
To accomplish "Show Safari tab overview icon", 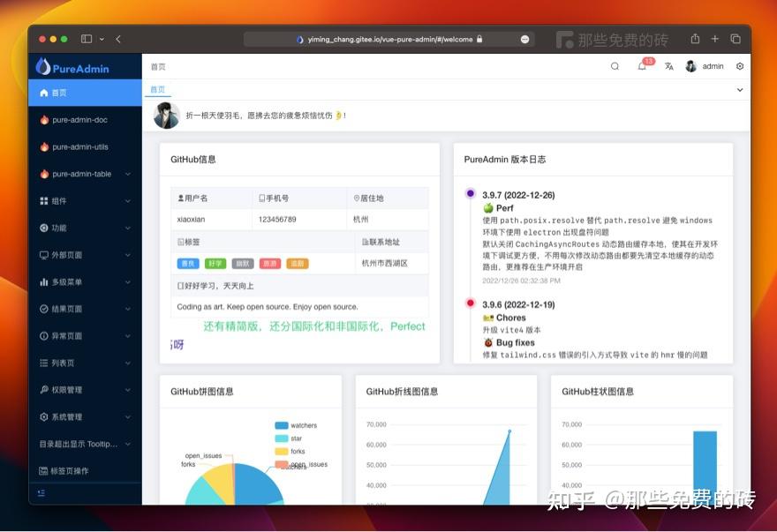I will coord(736,39).
